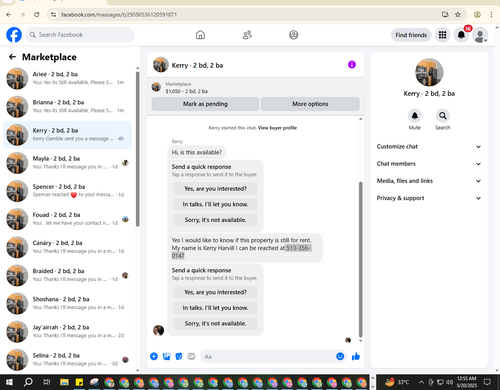Send a thumbs-up like in chat
The image size is (500, 390).
click(x=356, y=356)
